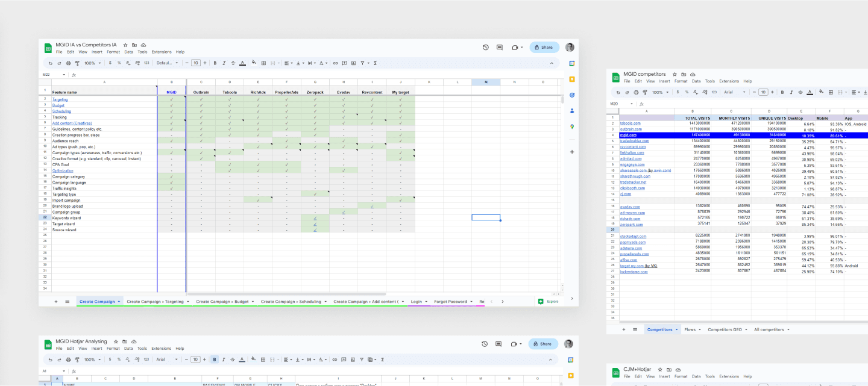The width and height of the screenshot is (868, 386).
Task: Insert link in MGID IA vs Competitors IA toolbar
Action: (335, 63)
